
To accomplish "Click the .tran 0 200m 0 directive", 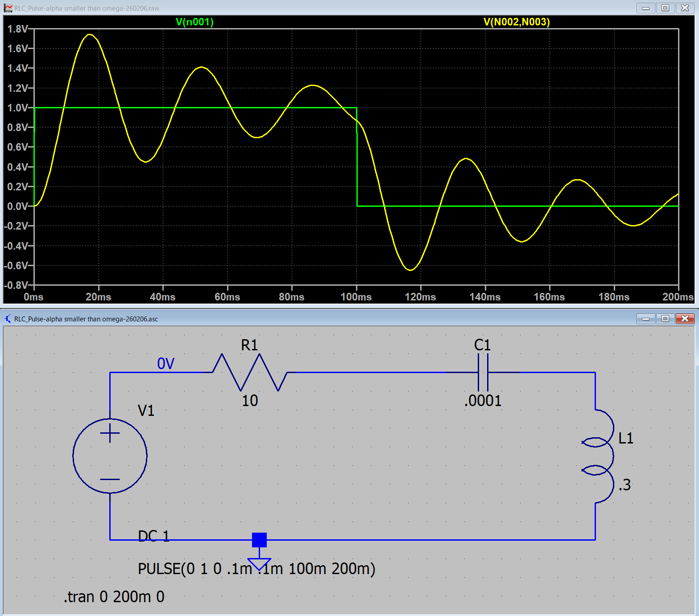I will coord(114,596).
